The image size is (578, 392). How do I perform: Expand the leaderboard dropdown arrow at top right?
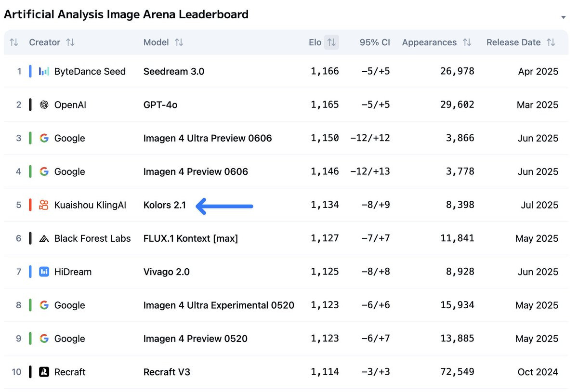point(564,18)
